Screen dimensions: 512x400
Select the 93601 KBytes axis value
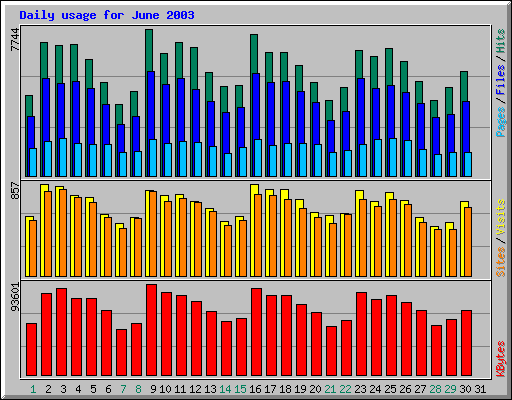[x=15, y=297]
